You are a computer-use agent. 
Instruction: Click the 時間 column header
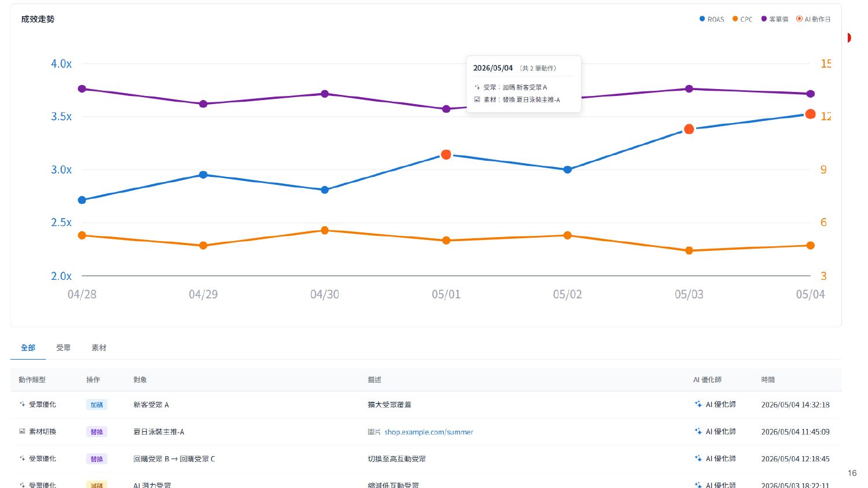(768, 380)
